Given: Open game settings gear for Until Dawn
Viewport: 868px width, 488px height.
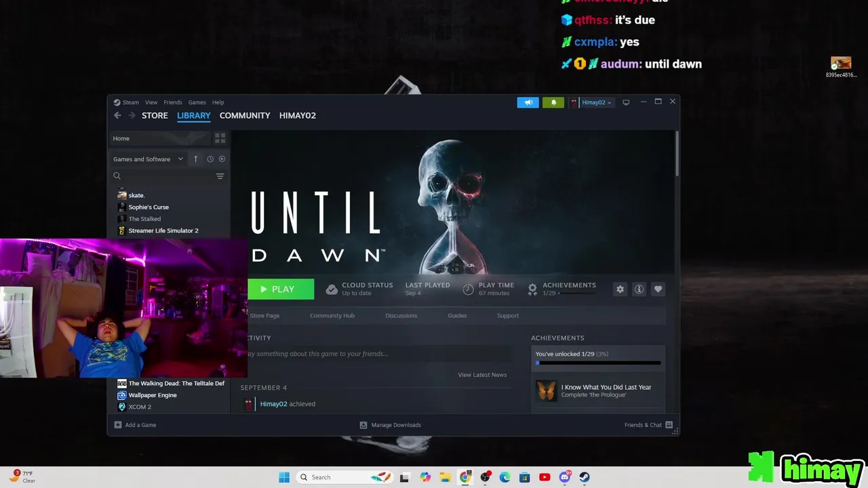Looking at the screenshot, I should click(620, 289).
